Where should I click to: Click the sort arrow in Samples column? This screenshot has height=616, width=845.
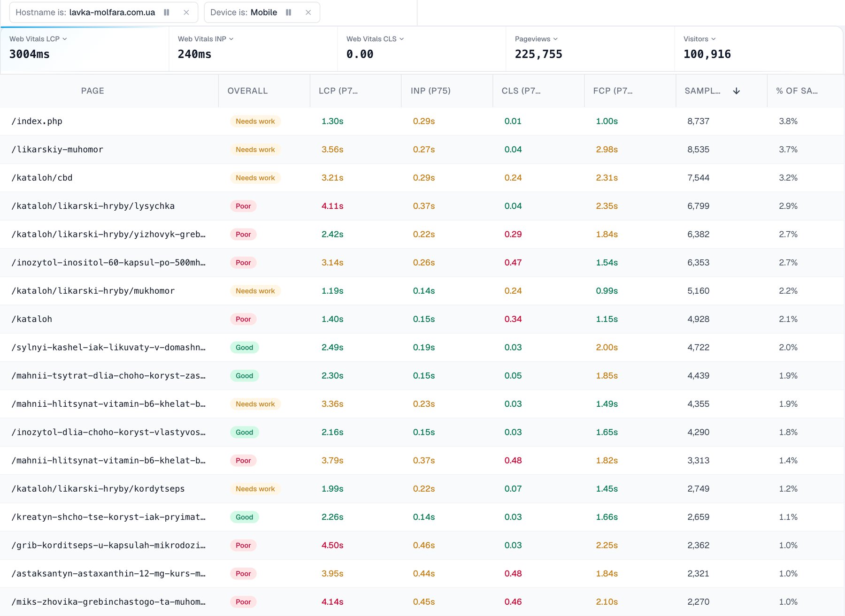coord(736,91)
